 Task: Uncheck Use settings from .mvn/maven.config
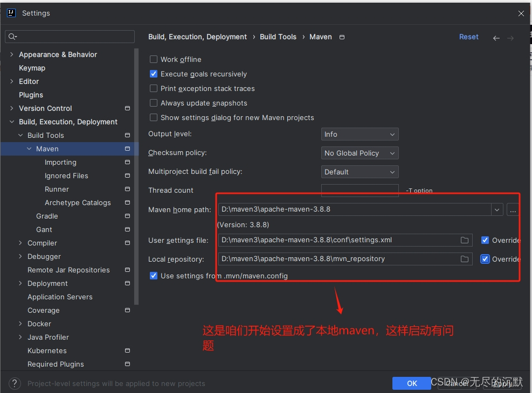(154, 276)
